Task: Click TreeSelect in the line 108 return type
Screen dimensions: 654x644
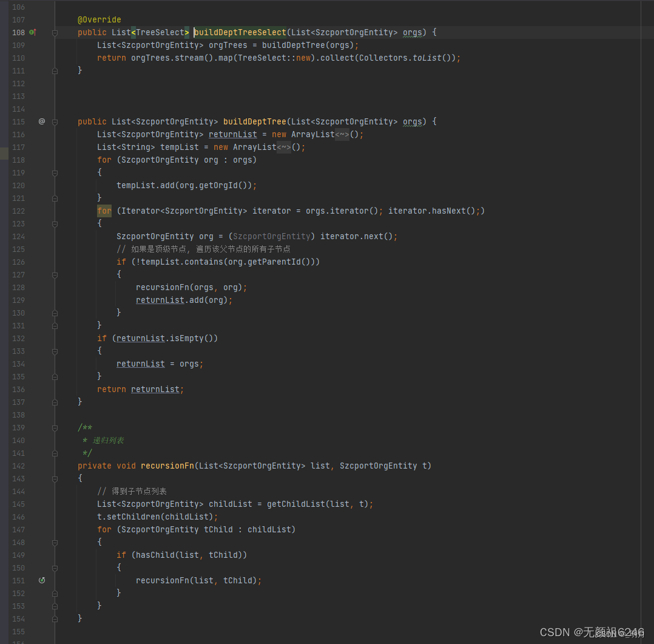Action: (x=160, y=32)
